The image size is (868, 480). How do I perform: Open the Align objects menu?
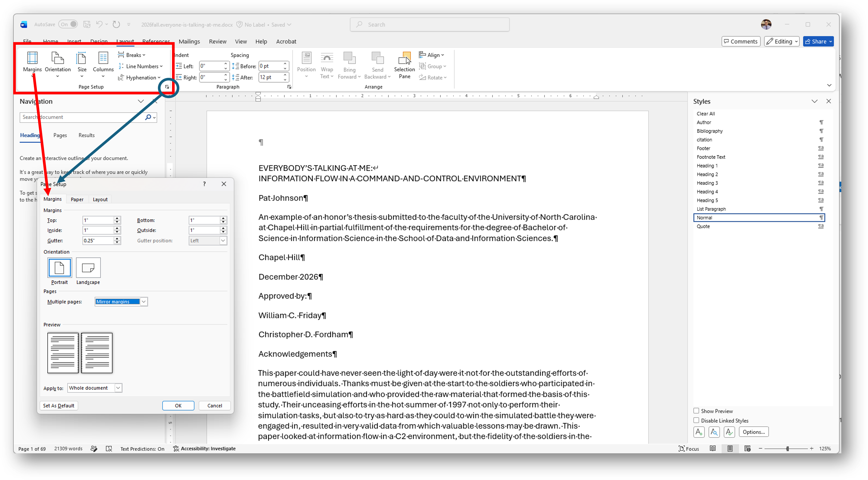(432, 55)
